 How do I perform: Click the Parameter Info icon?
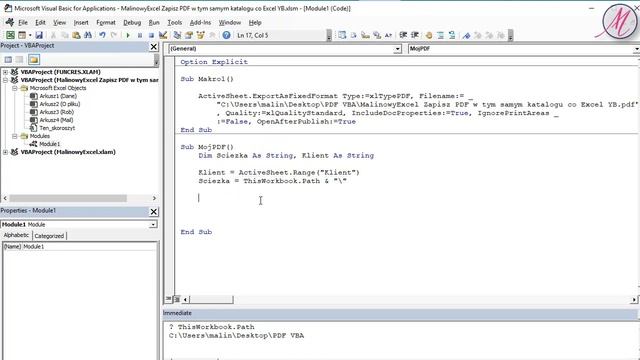377,36
